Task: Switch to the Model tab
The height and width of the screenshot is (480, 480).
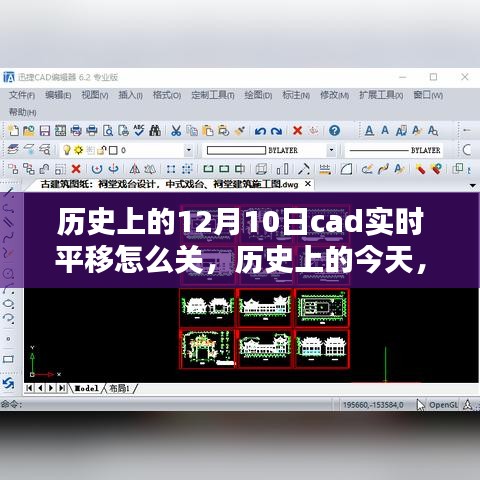Action: [86, 388]
